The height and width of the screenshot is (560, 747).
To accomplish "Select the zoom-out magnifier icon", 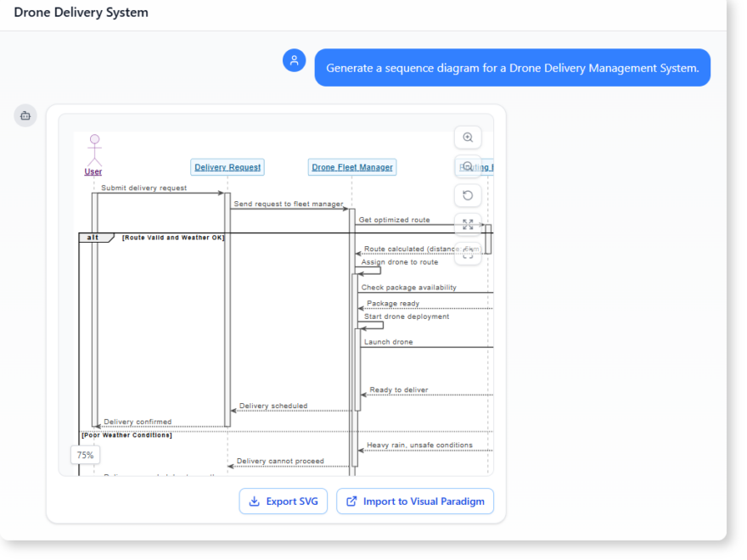I will [468, 166].
